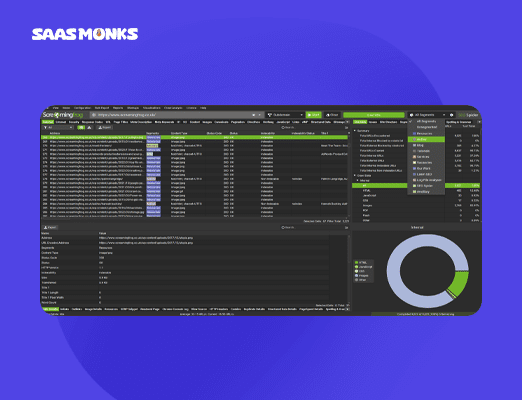Switch to the Page Titles tab

point(121,122)
